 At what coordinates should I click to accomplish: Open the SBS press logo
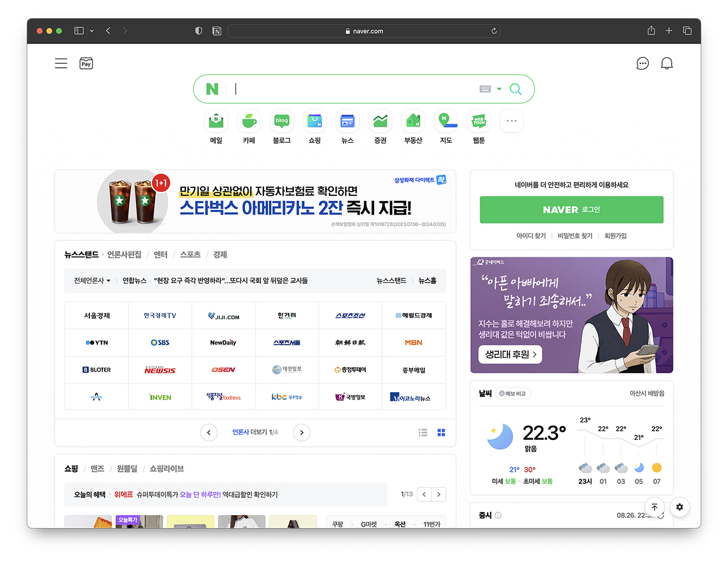(x=160, y=343)
